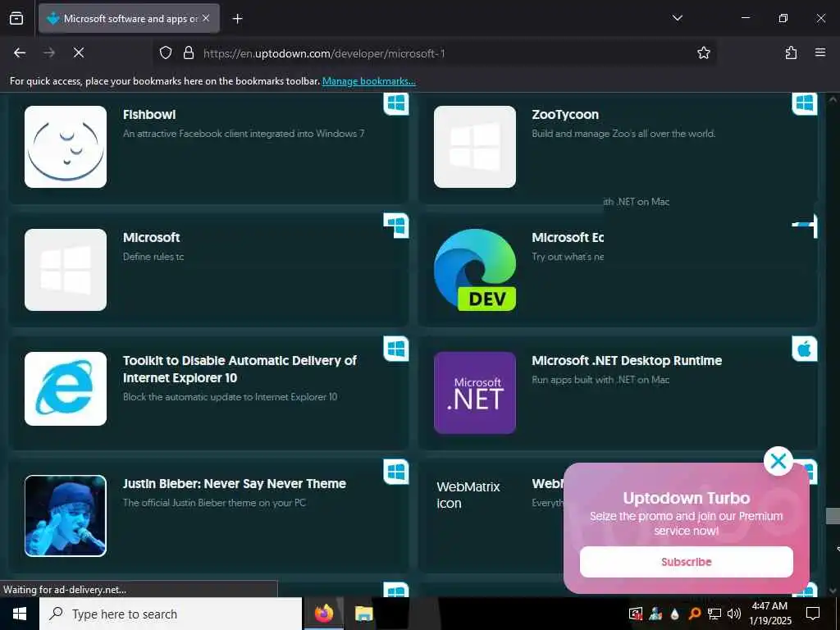
Task: Click 'The official Justin Bieber theme' description
Action: (x=214, y=503)
